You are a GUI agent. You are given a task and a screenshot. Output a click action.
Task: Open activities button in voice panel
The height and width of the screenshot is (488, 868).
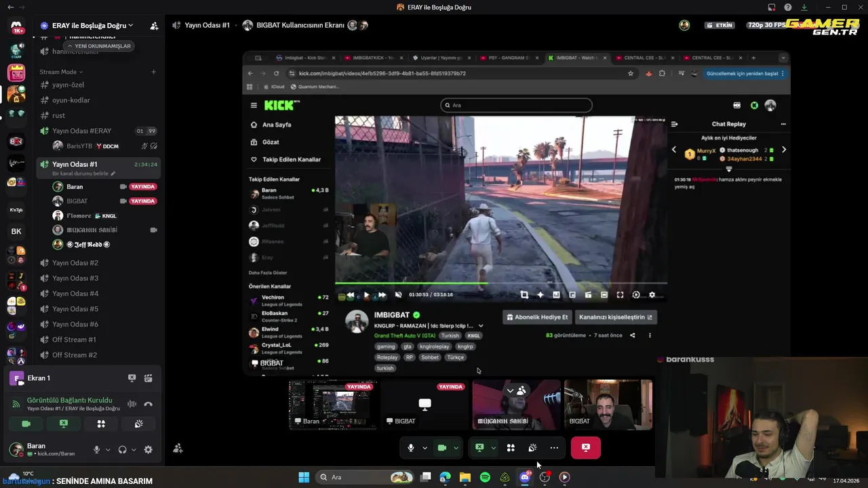[101, 424]
